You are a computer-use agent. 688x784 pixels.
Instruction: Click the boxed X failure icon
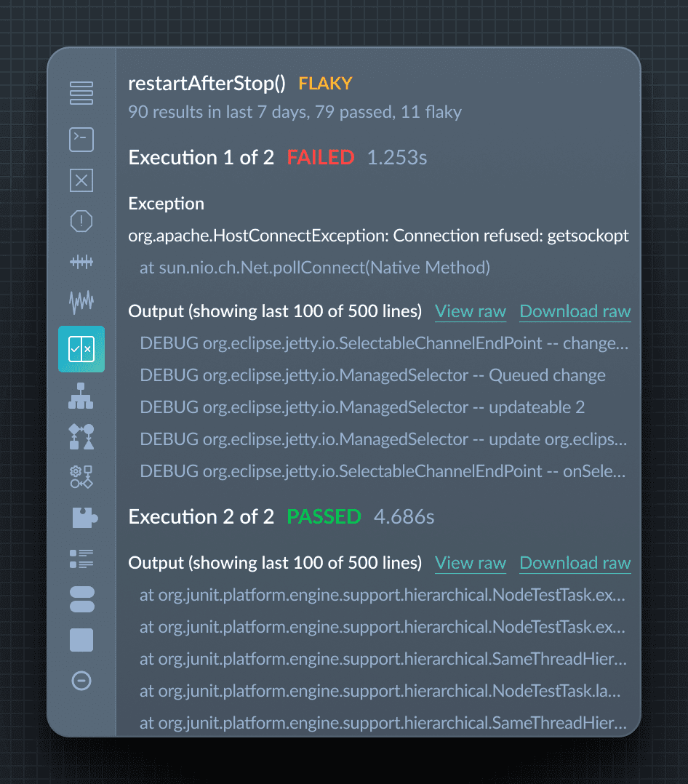[81, 180]
